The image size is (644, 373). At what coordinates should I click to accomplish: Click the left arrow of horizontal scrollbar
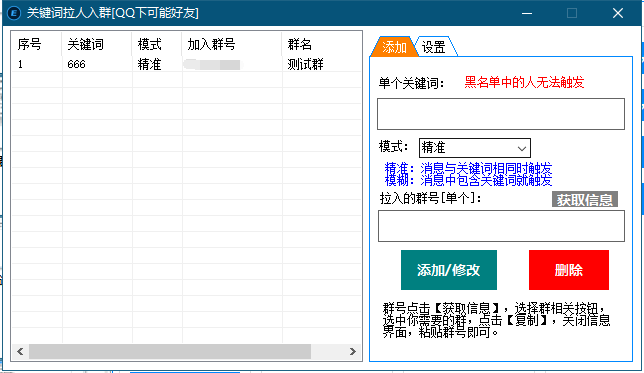(20, 351)
